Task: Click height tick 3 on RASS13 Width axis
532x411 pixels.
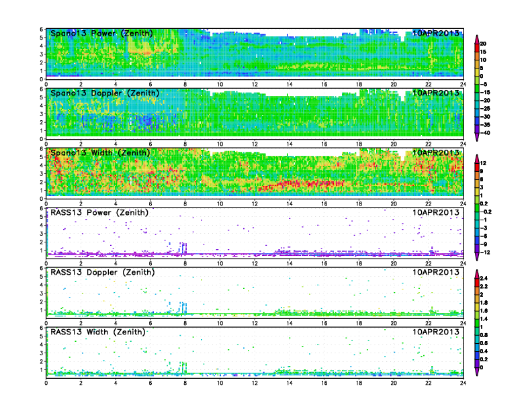Action: click(42, 353)
